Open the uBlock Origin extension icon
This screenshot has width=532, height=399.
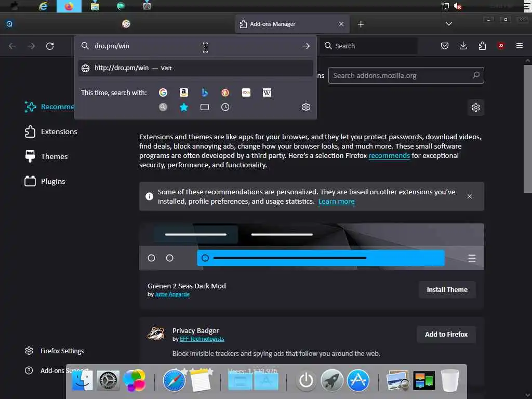501,46
